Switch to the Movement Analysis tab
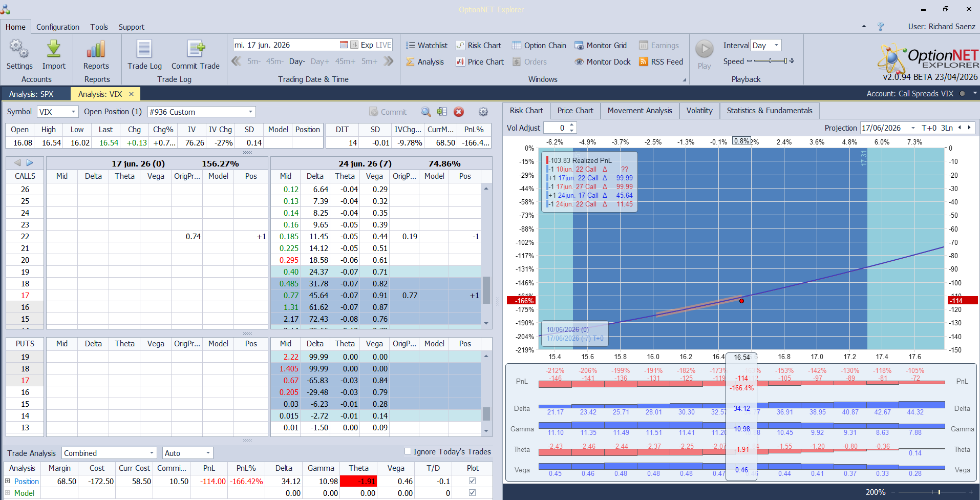Screen dimensions: 980x500 pyautogui.click(x=640, y=111)
